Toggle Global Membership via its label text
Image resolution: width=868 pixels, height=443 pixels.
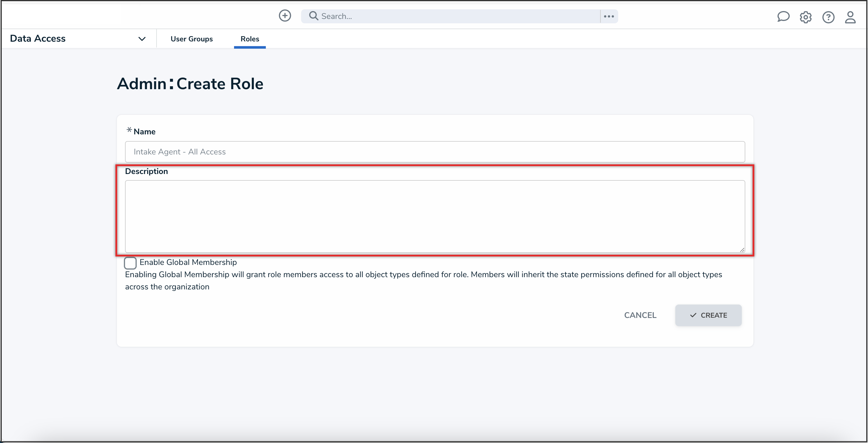[188, 262]
